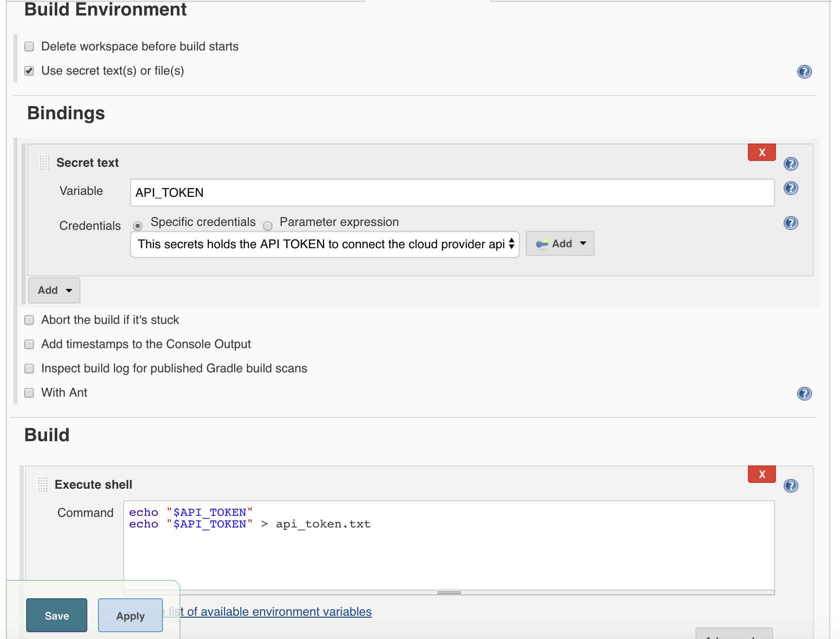Open the Add bindings dropdown

[54, 290]
